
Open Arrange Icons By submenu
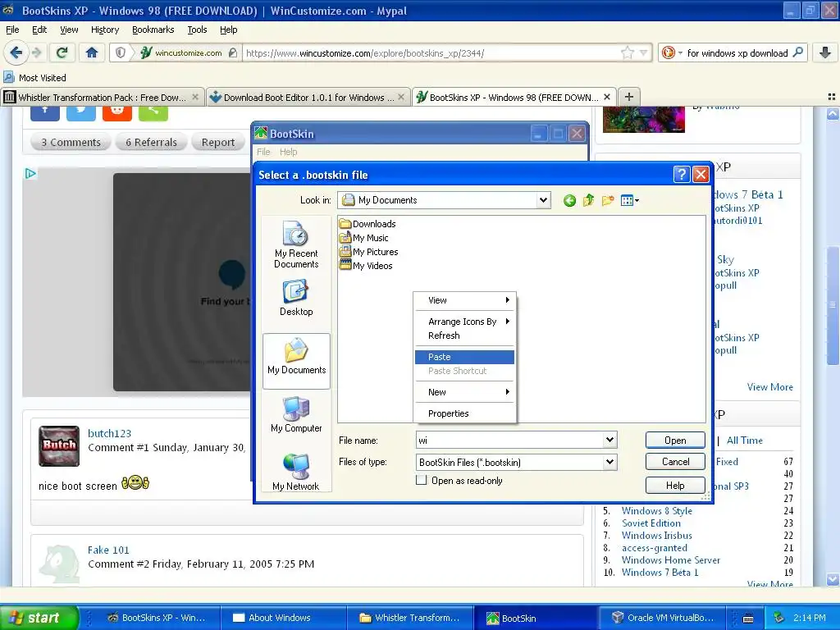click(x=464, y=322)
